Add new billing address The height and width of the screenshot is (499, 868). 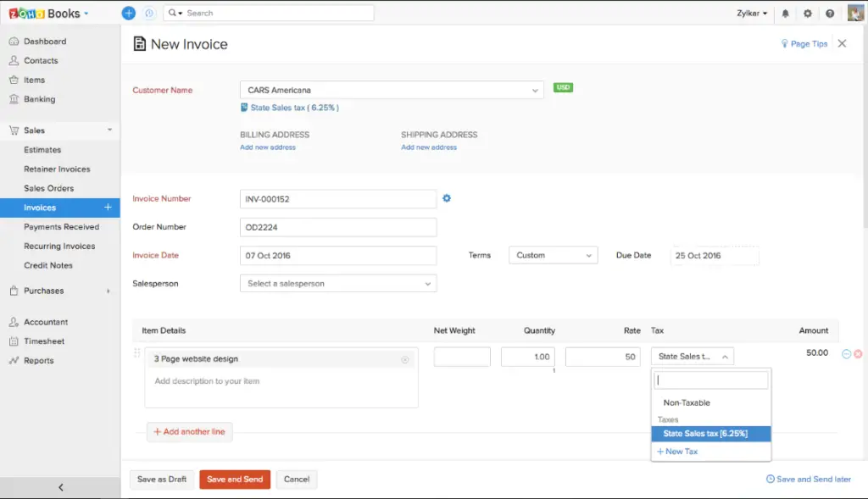tap(267, 147)
